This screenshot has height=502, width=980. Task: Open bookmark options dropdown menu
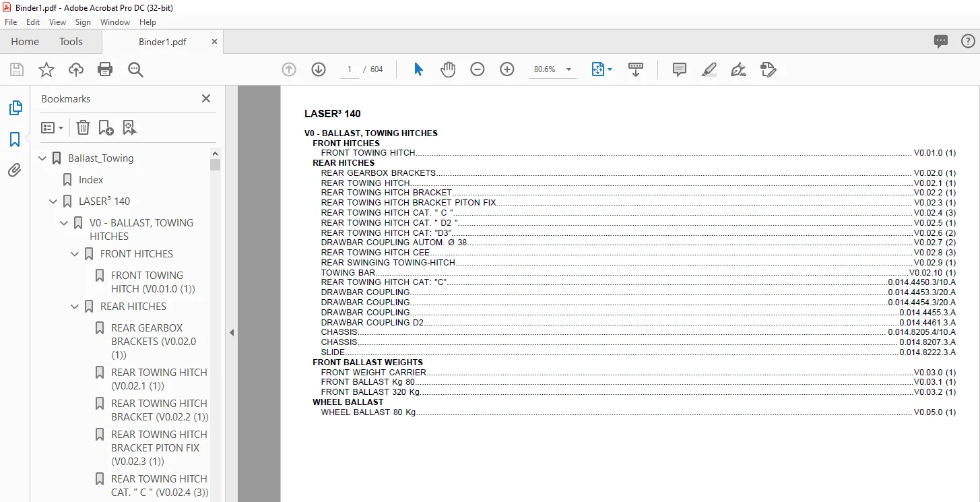53,127
